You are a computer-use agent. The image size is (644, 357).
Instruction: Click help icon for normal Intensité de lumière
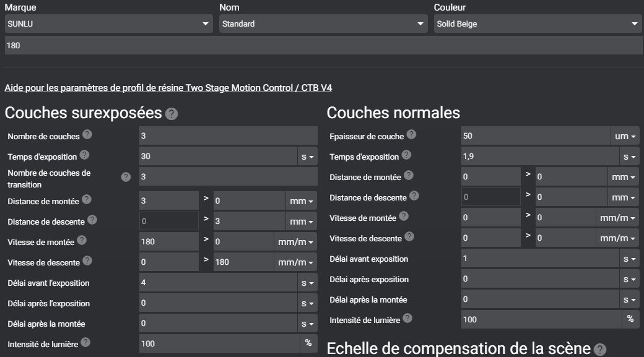click(x=407, y=318)
